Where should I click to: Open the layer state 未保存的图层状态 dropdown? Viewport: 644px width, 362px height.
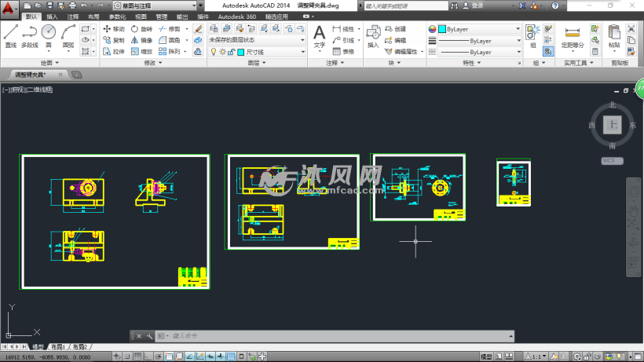[257, 40]
